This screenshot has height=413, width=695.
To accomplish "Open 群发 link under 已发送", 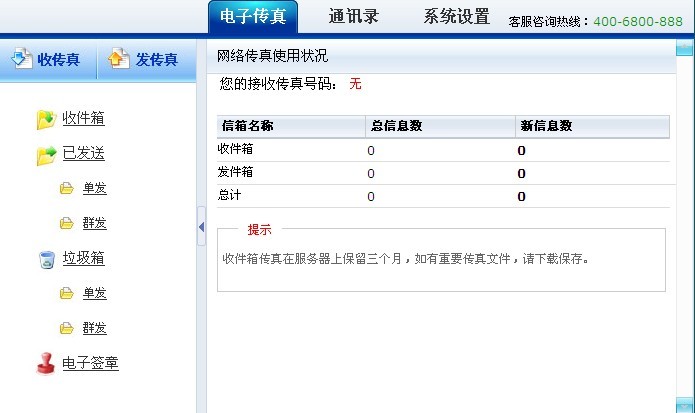I will (x=94, y=222).
